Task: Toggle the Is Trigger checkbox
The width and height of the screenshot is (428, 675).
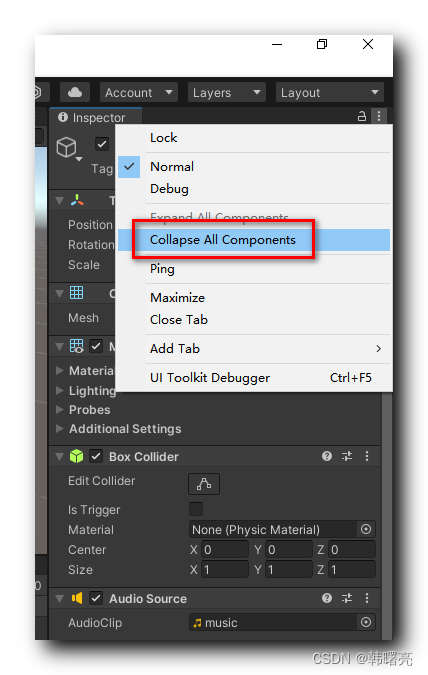Action: (196, 509)
